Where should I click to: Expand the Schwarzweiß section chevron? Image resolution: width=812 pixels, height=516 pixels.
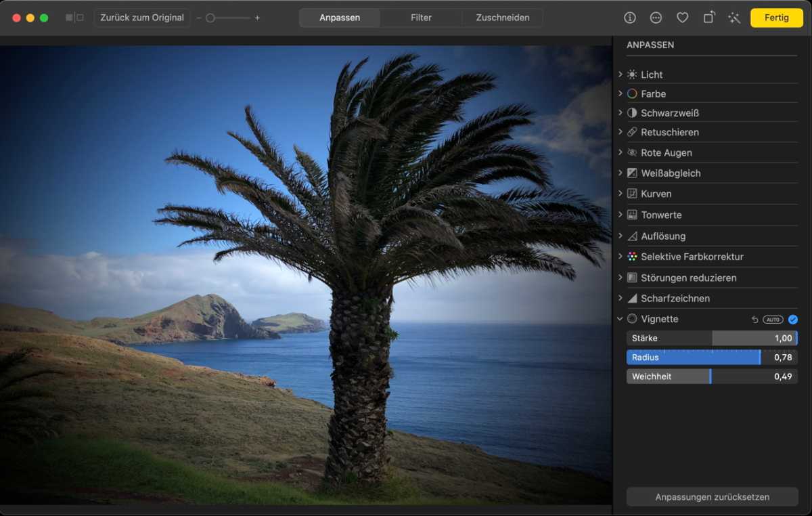point(620,113)
